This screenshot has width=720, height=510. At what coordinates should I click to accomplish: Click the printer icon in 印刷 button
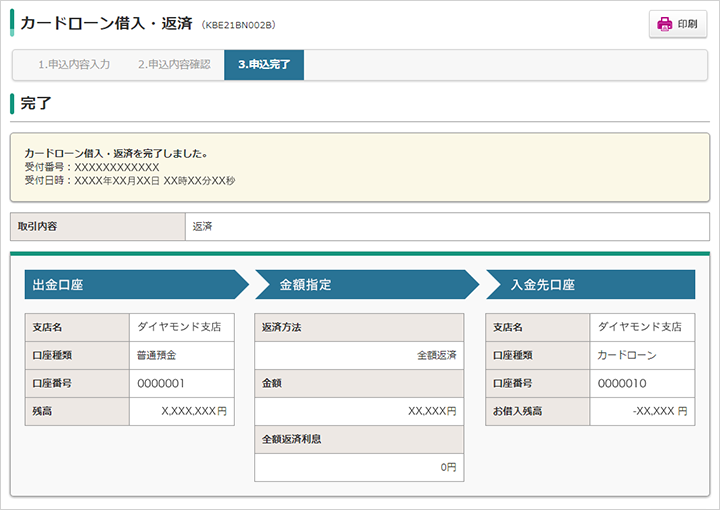664,24
